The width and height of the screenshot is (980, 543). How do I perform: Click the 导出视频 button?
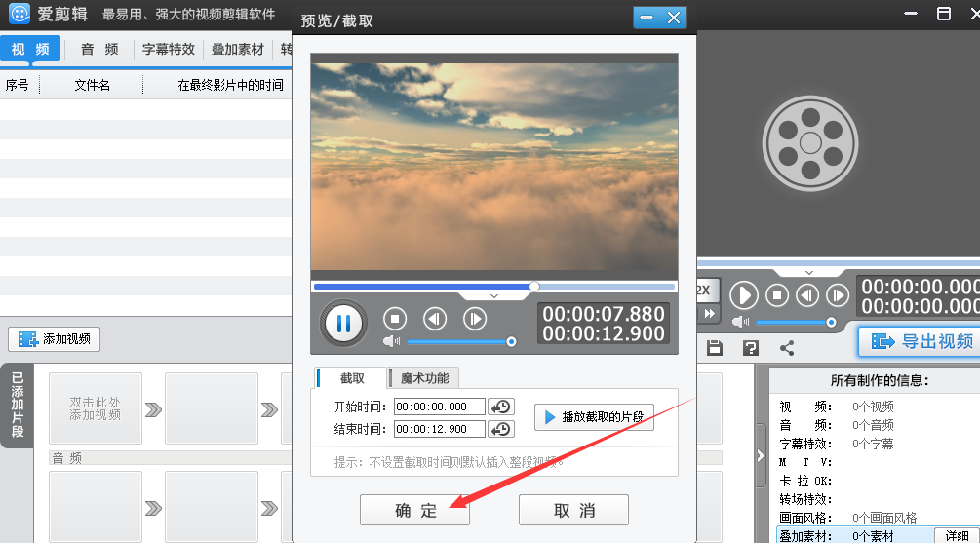tap(921, 341)
